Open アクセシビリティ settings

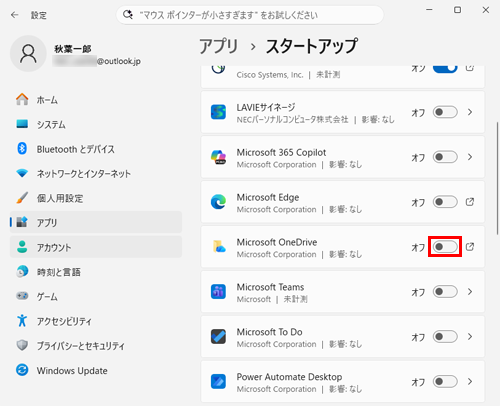(x=96, y=321)
